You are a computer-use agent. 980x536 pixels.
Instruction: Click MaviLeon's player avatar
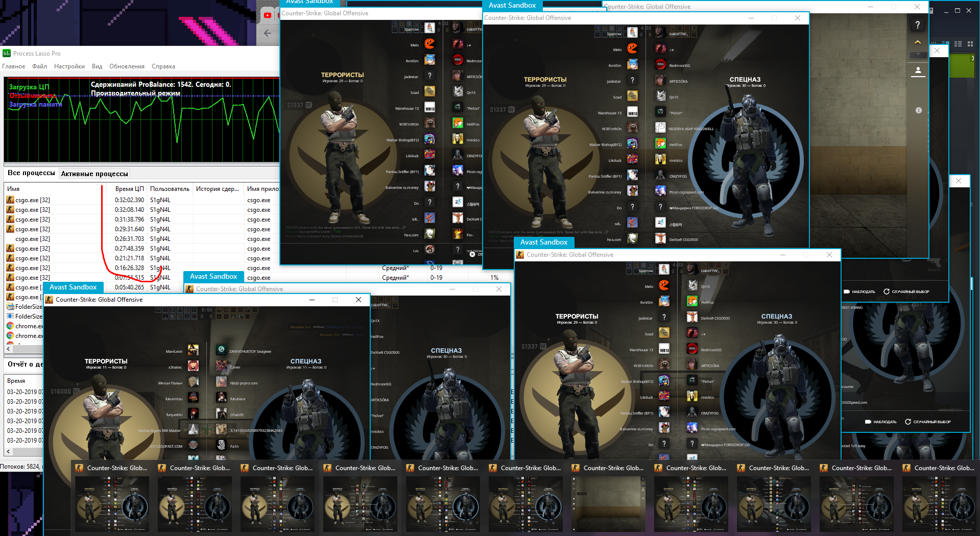[x=193, y=350]
